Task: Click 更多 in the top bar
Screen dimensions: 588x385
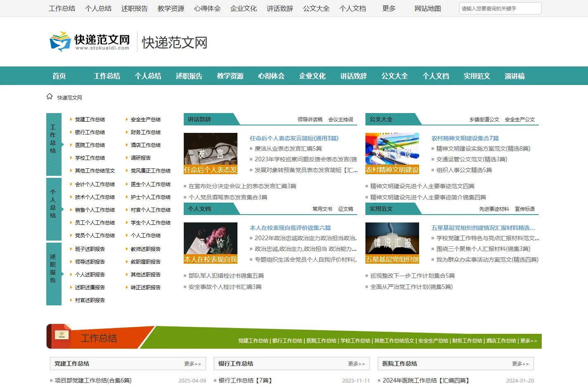Action: (x=389, y=8)
